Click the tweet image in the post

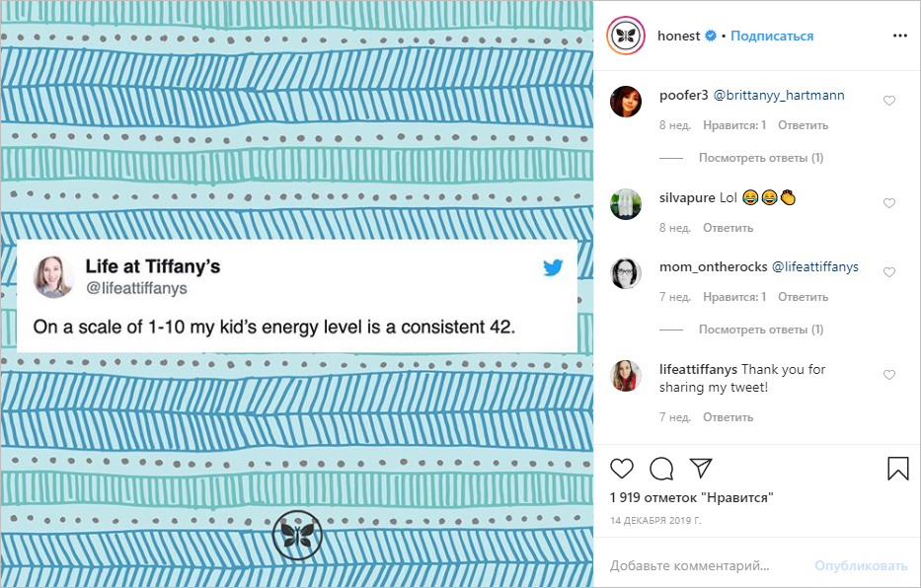coord(296,294)
